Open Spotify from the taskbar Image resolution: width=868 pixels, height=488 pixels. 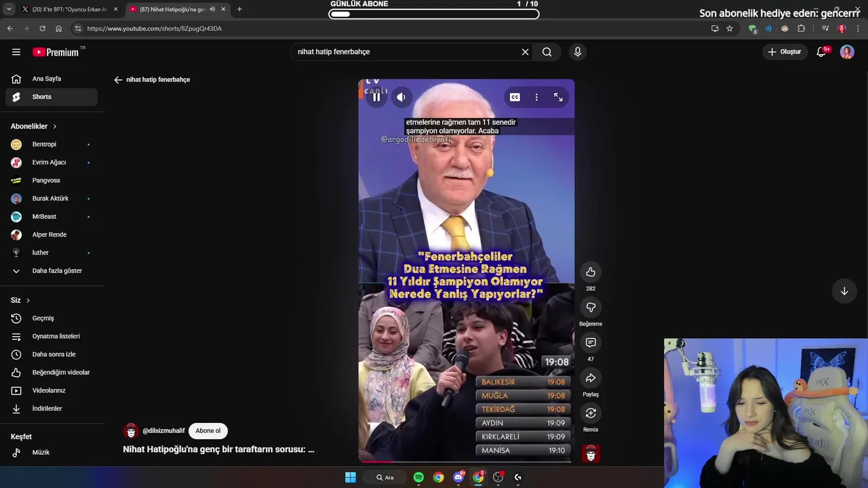(x=418, y=477)
